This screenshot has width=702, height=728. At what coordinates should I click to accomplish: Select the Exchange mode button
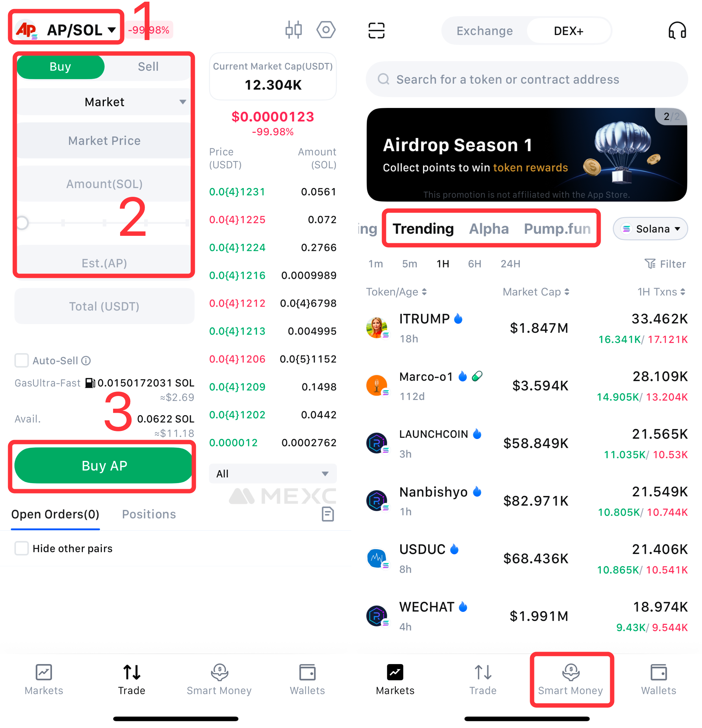(x=484, y=31)
